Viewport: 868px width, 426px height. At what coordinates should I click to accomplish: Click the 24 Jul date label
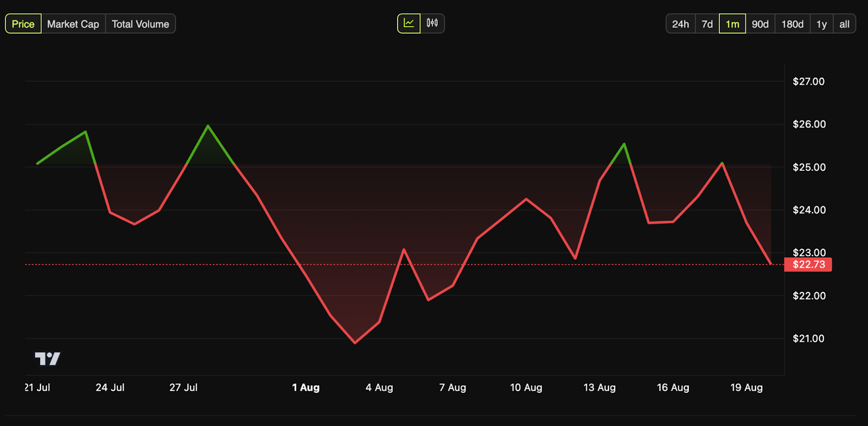pos(110,388)
